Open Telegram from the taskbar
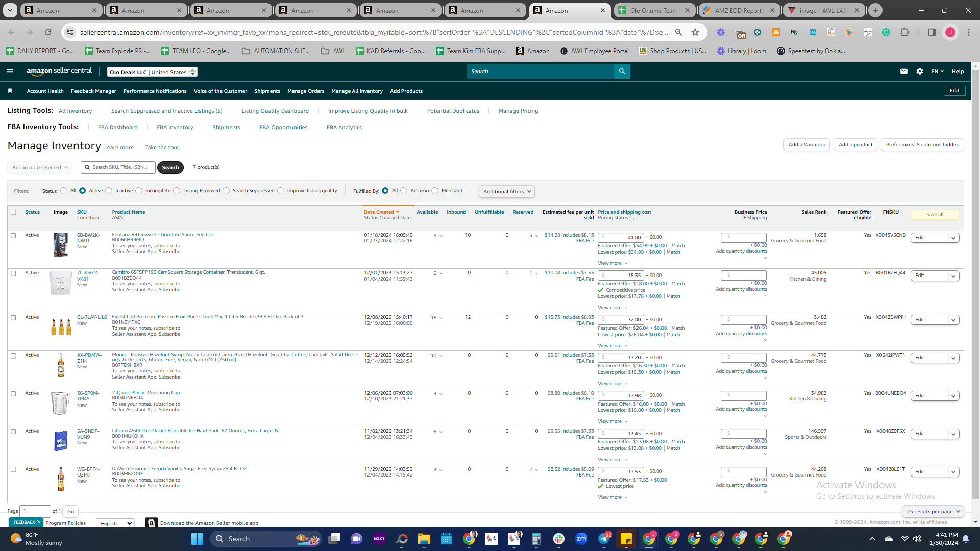 604,539
